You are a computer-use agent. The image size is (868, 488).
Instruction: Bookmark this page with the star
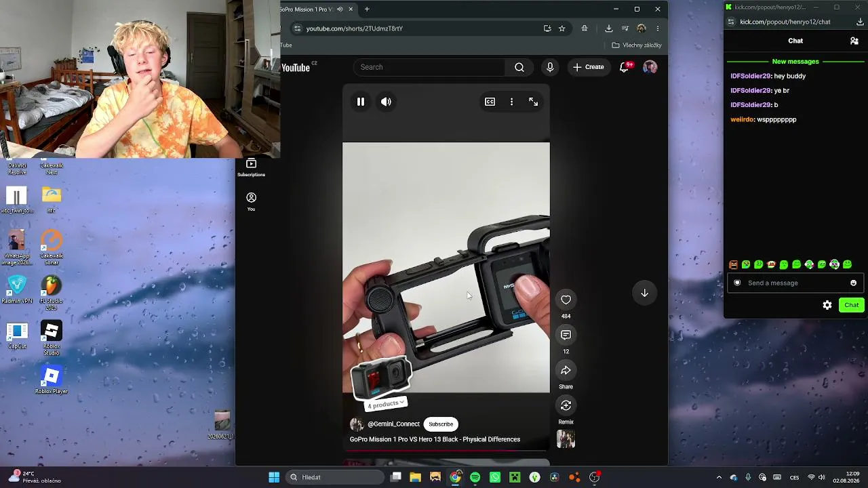click(562, 28)
